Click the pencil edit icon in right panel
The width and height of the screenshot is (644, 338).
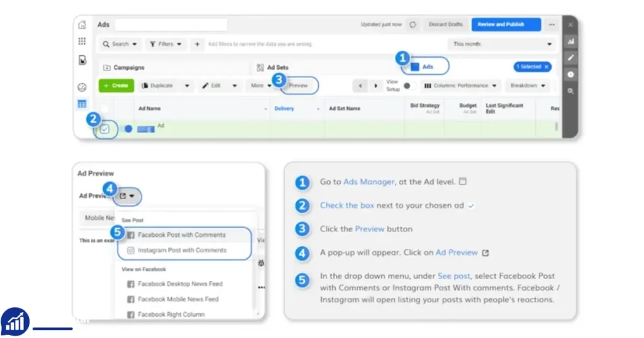(x=570, y=58)
